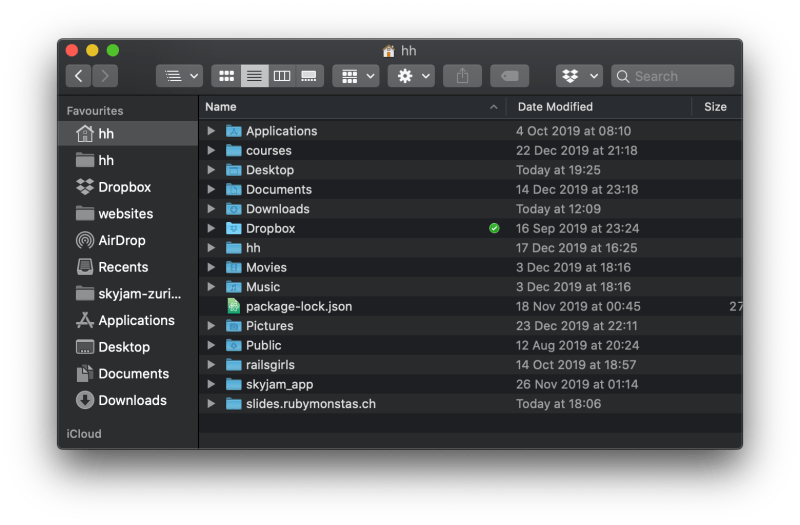
Task: Select the Dropbox folder icon in list
Action: point(234,228)
